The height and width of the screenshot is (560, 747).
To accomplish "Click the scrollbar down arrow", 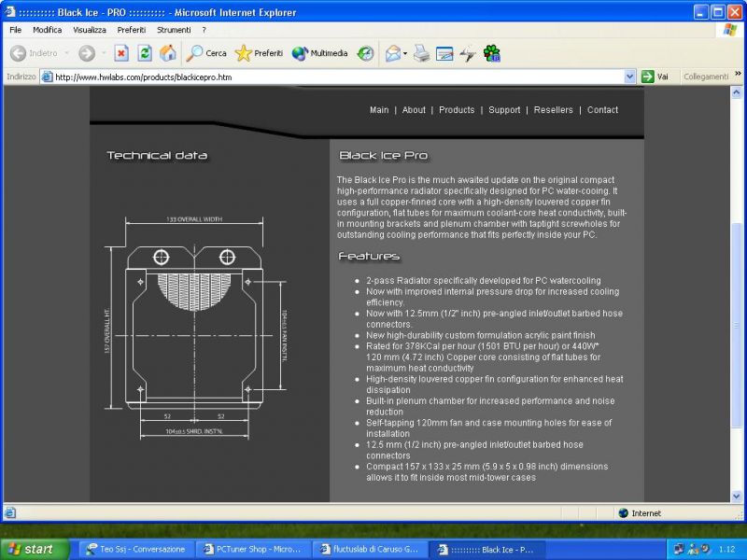I will tap(737, 497).
